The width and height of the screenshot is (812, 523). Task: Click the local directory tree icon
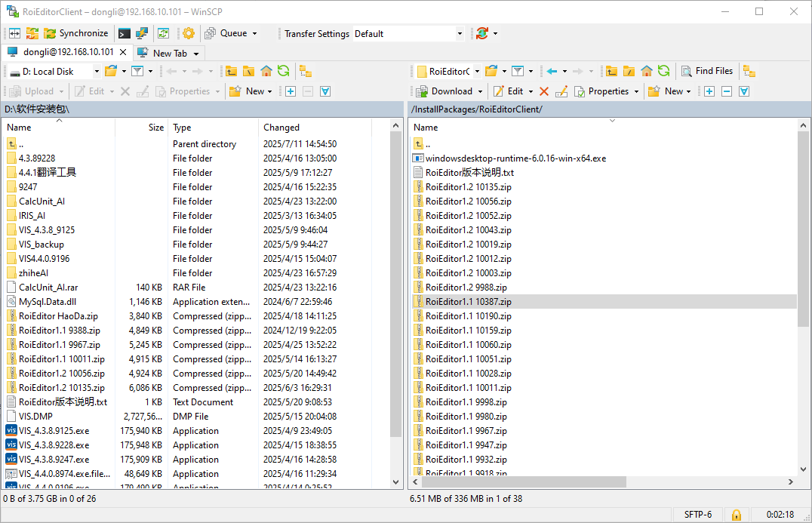coord(306,71)
